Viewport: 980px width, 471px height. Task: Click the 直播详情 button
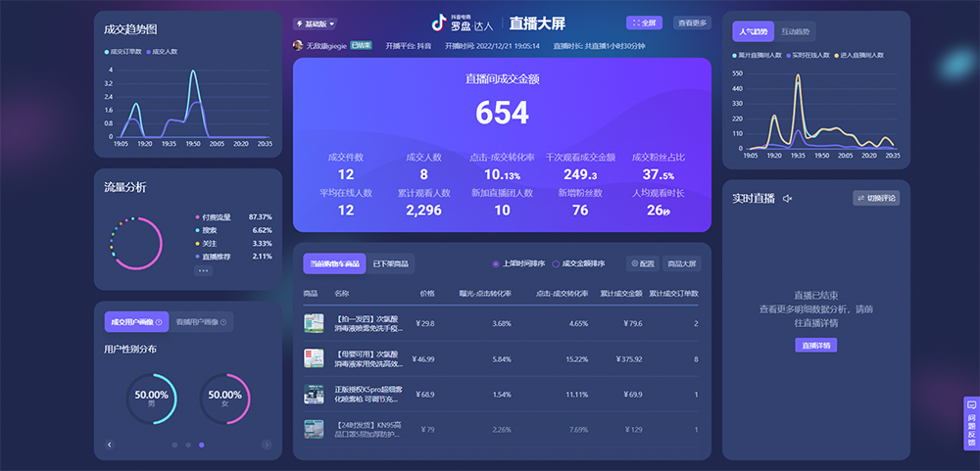tap(815, 345)
